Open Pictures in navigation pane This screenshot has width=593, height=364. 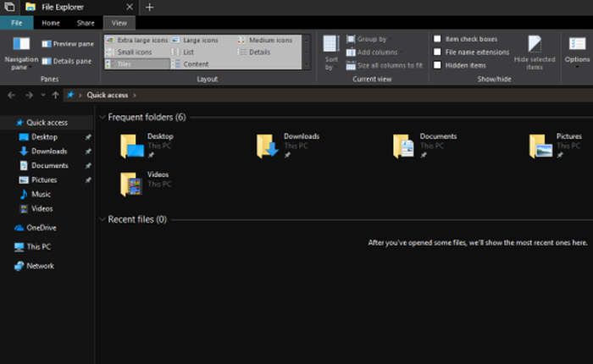(x=44, y=180)
